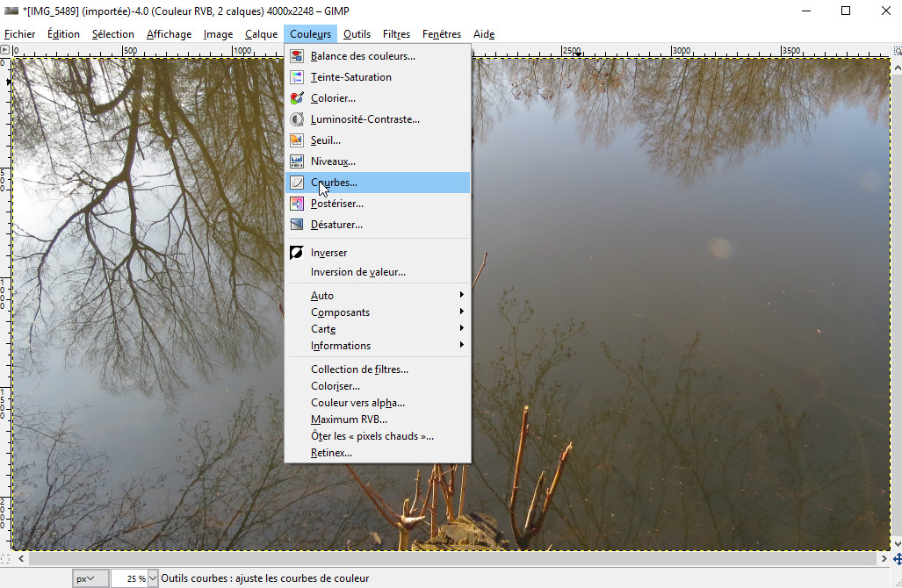The height and width of the screenshot is (588, 902).
Task: Open the Aide menu
Action: coord(484,34)
